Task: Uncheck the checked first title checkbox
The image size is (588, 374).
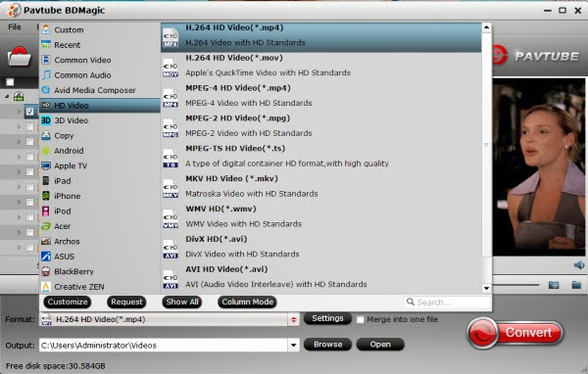Action: coord(30,112)
